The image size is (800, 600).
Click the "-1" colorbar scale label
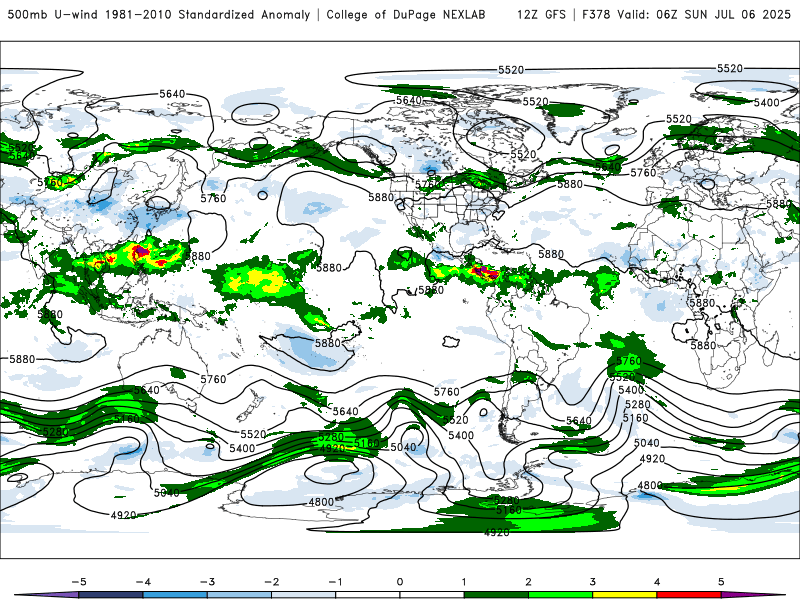(336, 582)
